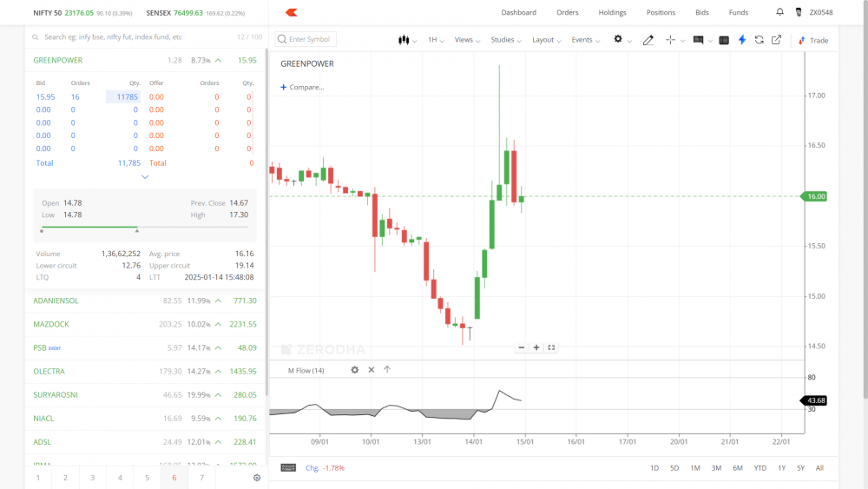Open the Events dropdown
The width and height of the screenshot is (868, 489).
click(586, 40)
